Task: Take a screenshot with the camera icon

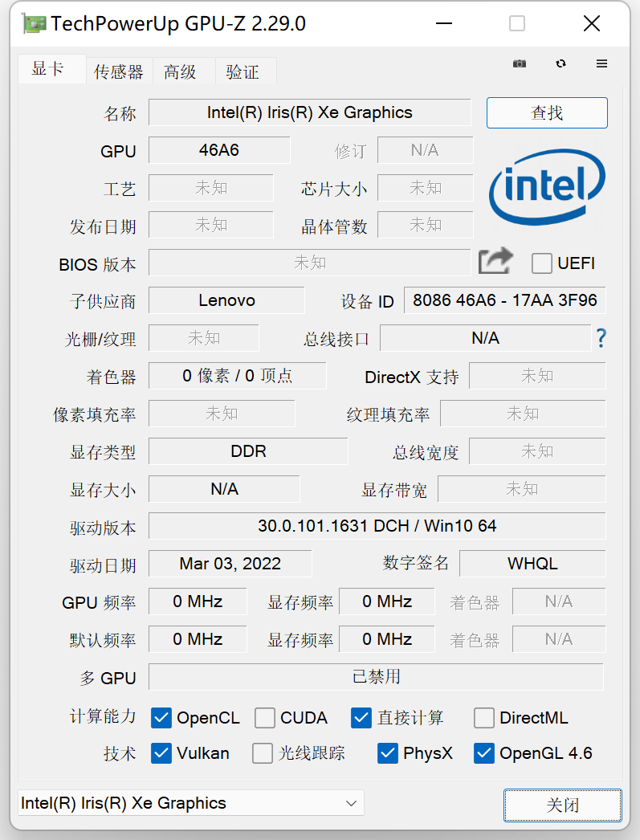Action: [519, 63]
